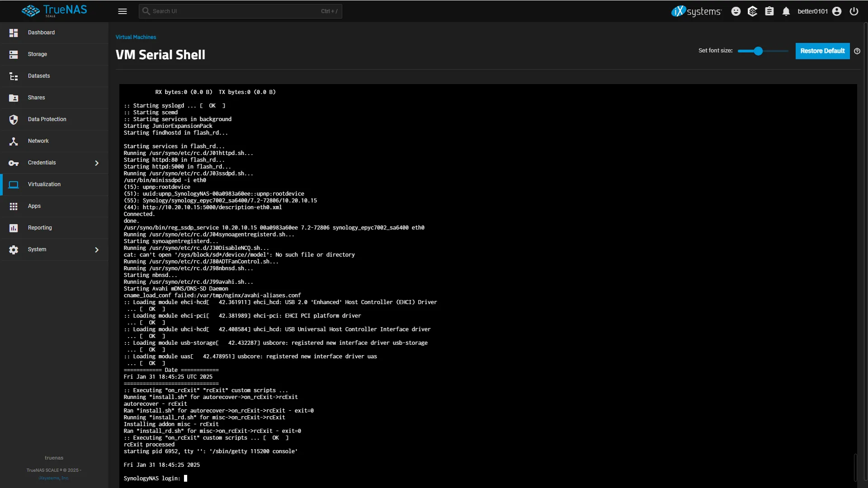Expand the Credentials menu chevron

(x=96, y=163)
